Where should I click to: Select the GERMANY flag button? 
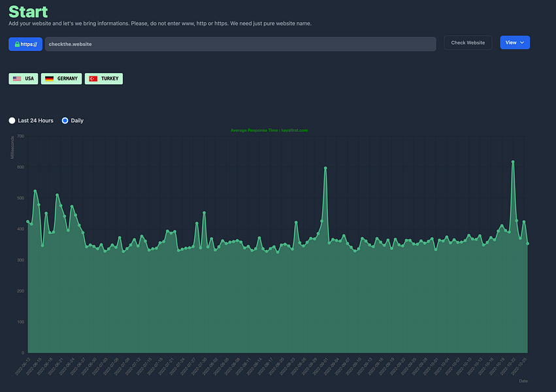tap(61, 78)
